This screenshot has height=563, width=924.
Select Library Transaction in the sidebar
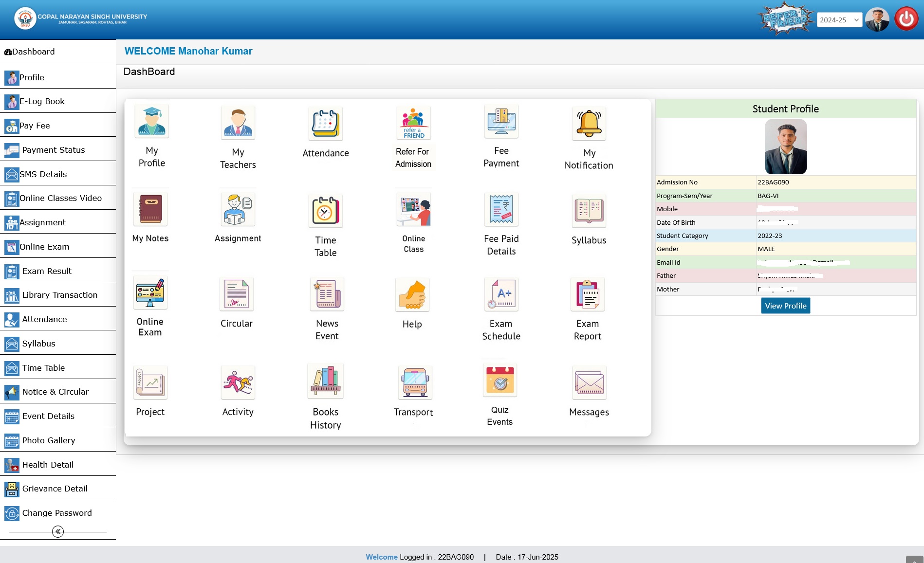[59, 295]
